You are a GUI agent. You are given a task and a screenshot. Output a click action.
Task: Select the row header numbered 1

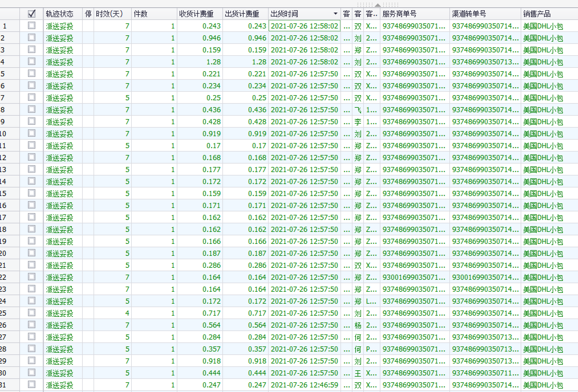click(10, 26)
